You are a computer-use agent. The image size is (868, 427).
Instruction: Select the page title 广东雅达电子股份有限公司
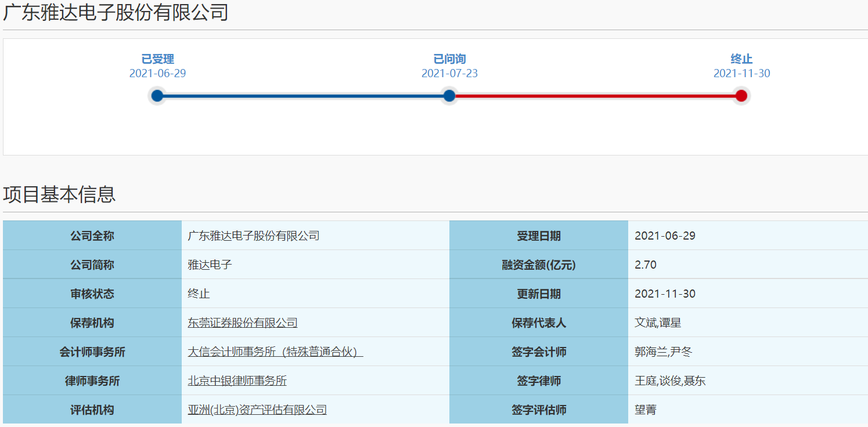click(x=116, y=12)
